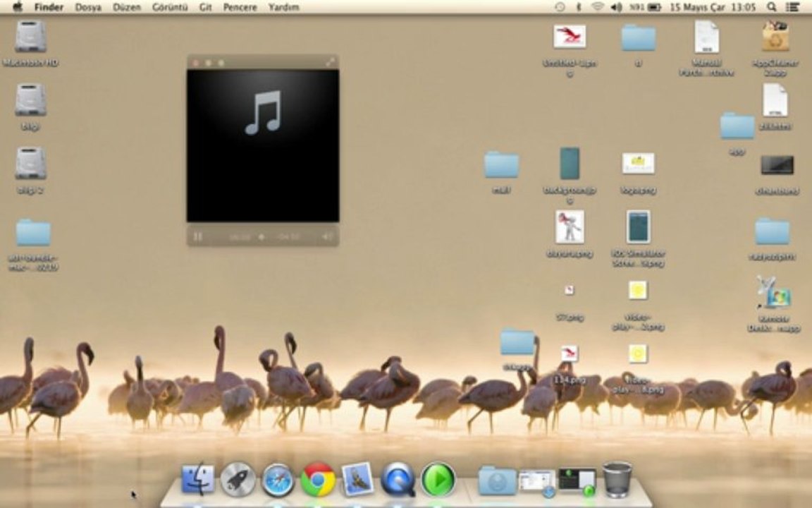812x508 pixels.
Task: Open the Notification Center list icon
Action: pyautogui.click(x=792, y=7)
